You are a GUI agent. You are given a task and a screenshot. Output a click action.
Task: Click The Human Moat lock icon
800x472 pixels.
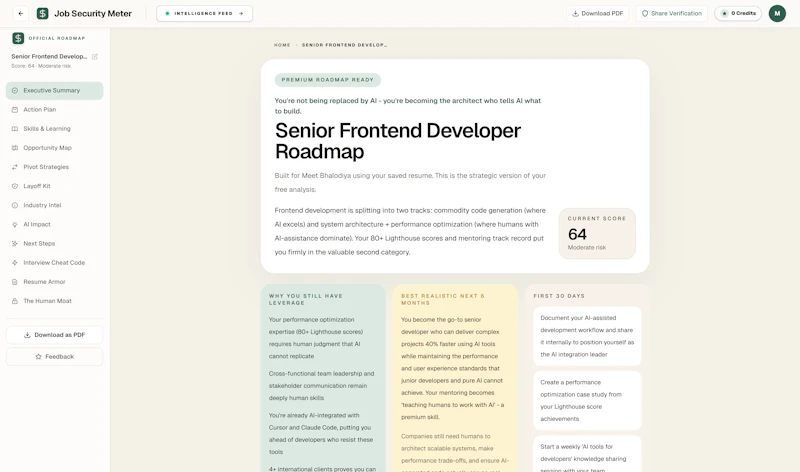point(15,301)
